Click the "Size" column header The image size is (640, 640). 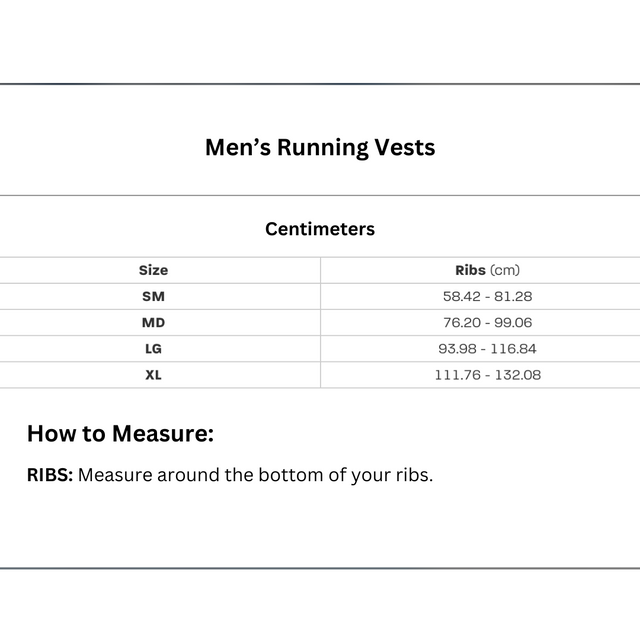[x=153, y=270]
